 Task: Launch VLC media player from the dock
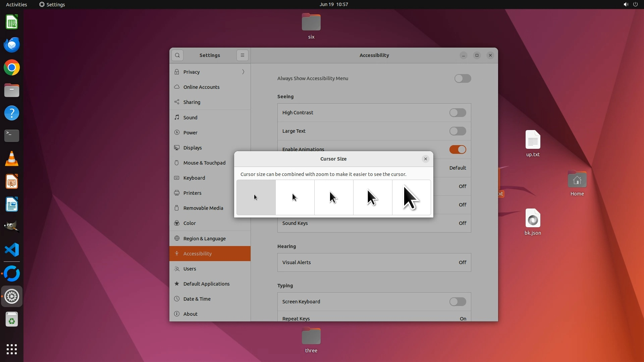click(12, 159)
